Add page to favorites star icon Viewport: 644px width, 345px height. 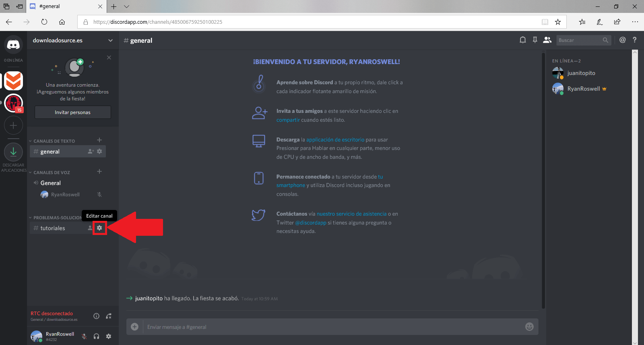[558, 22]
